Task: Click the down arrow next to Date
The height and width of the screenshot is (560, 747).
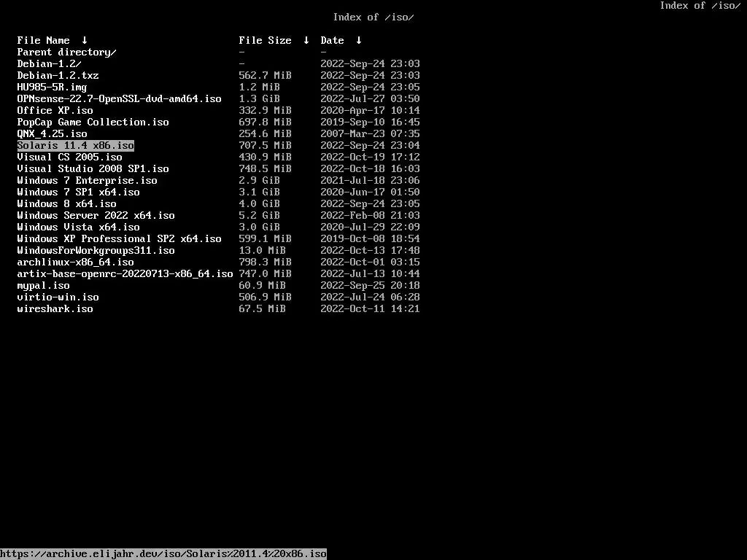Action: pyautogui.click(x=359, y=41)
